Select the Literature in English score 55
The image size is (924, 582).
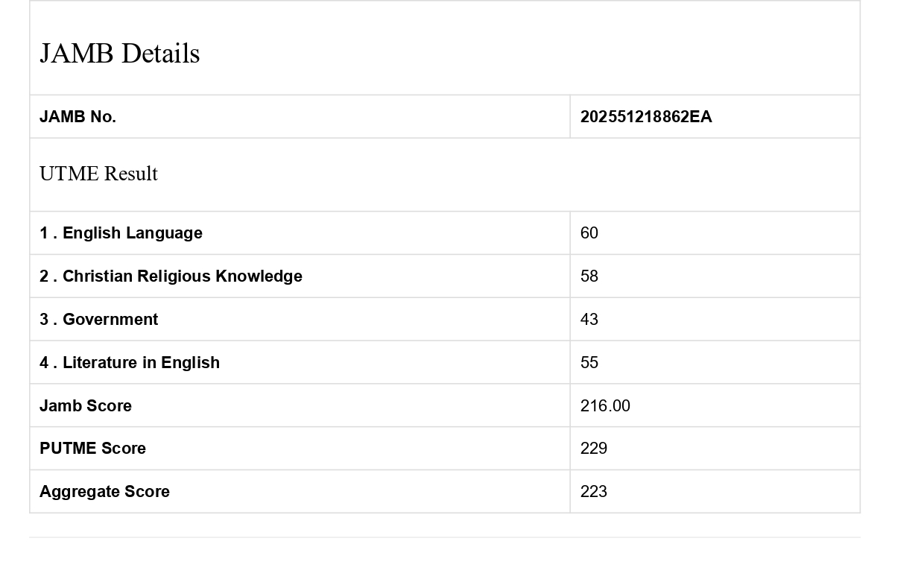[x=589, y=363]
